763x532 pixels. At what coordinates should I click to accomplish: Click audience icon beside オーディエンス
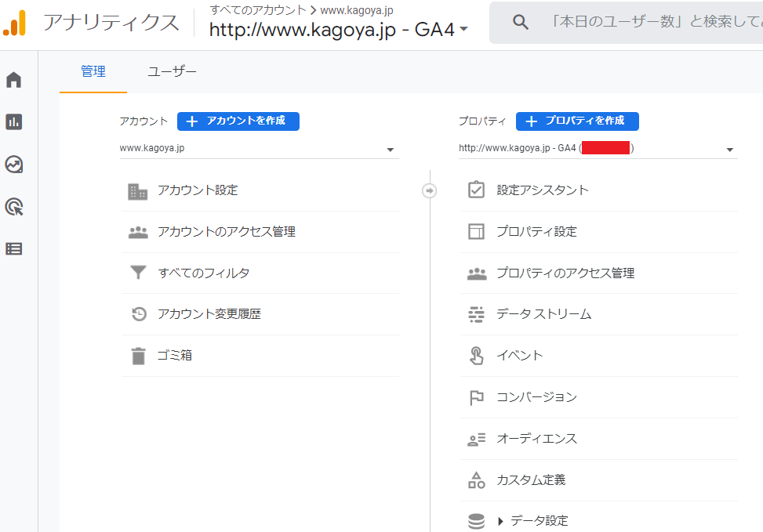476,439
